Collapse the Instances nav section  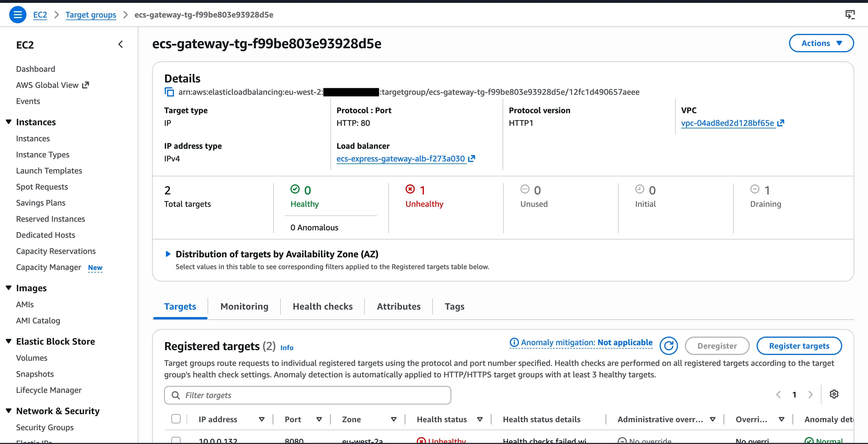(9, 122)
